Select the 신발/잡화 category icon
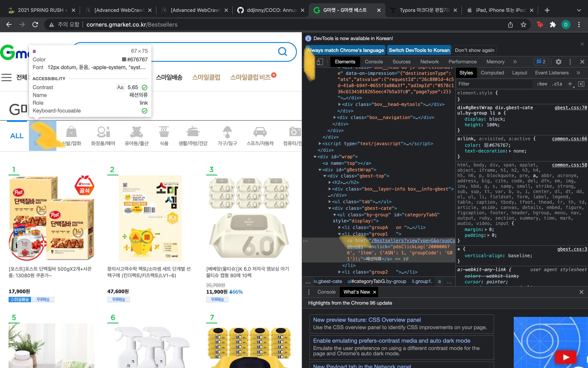This screenshot has height=368, width=588. coord(71,136)
